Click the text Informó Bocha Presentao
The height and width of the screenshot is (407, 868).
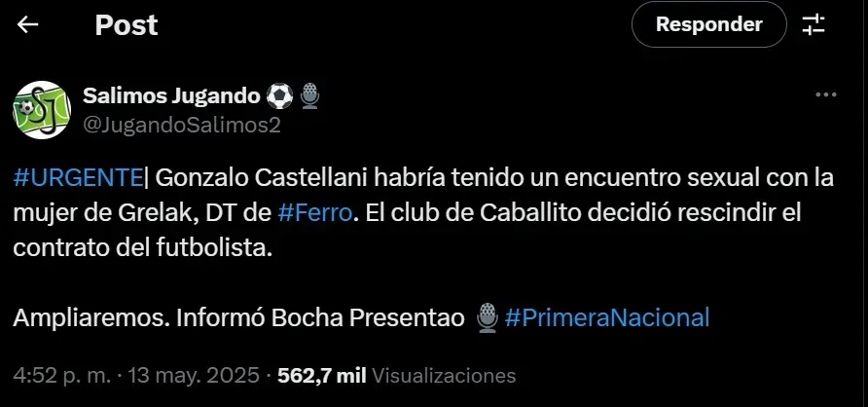click(320, 317)
